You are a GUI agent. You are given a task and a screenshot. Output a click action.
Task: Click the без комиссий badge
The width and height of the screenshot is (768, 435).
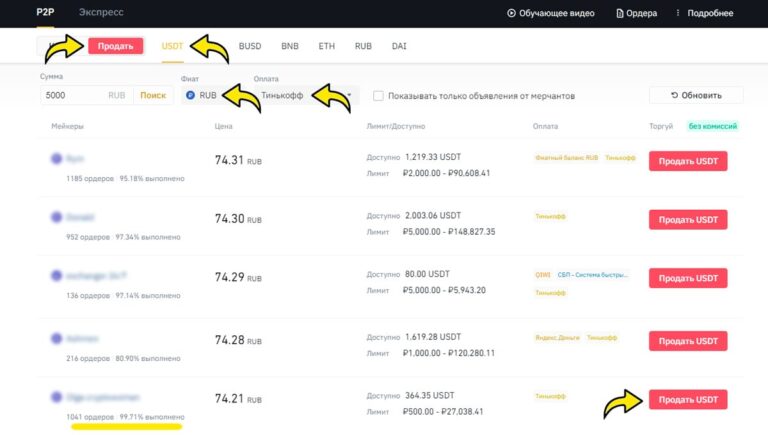(713, 126)
